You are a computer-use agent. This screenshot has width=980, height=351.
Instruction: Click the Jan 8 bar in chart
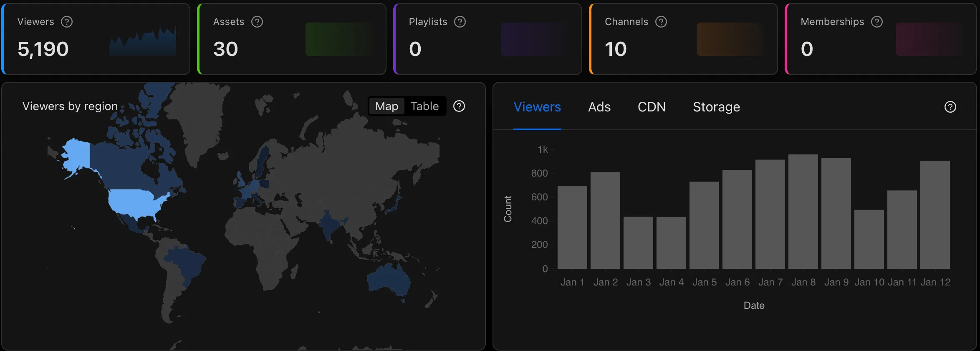803,212
